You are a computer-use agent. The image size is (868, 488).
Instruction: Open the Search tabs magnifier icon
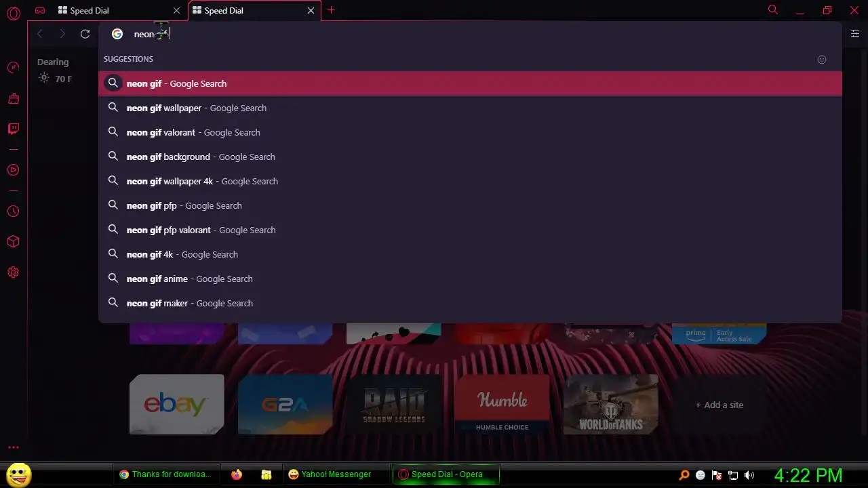[772, 9]
